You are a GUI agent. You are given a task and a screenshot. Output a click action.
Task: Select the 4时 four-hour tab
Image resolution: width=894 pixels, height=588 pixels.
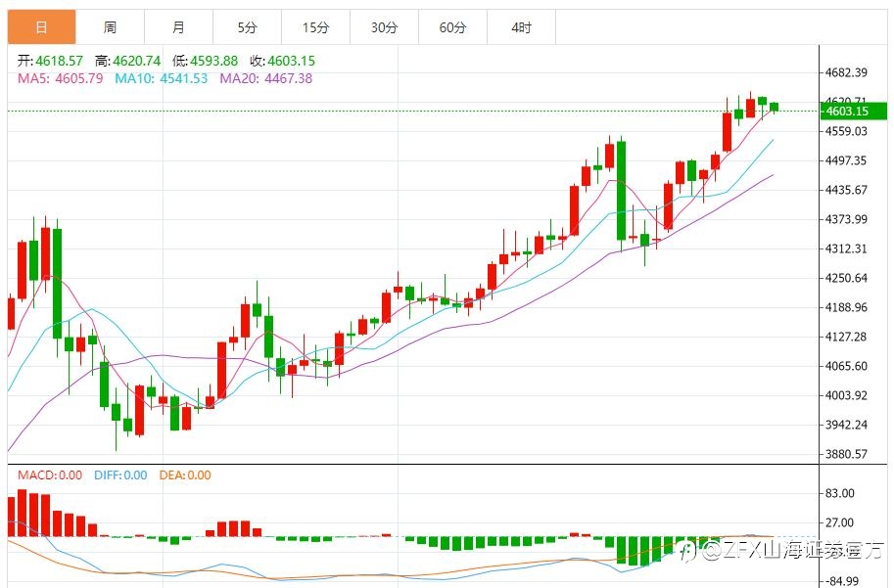click(x=521, y=26)
